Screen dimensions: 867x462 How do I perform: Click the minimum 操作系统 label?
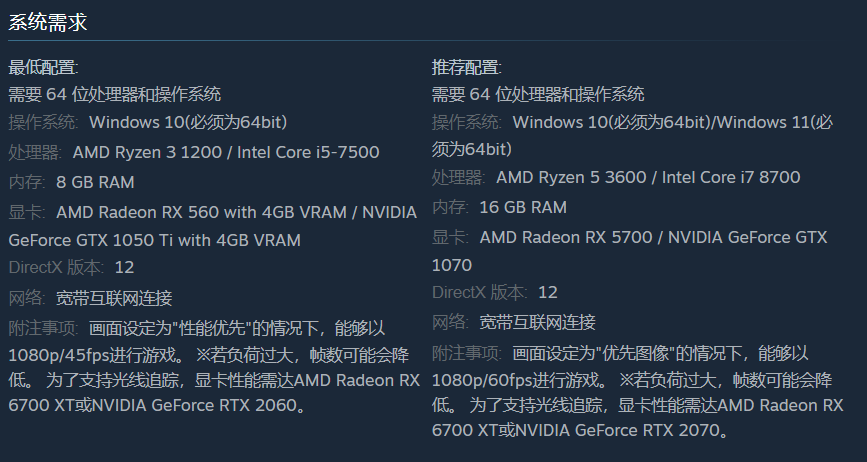44,123
